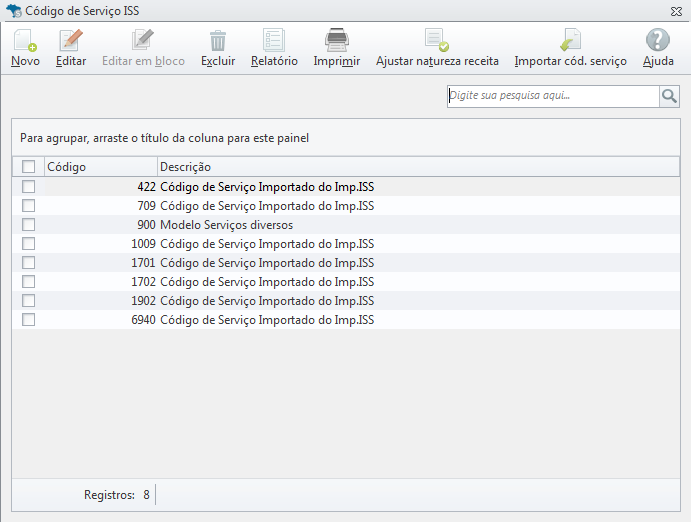This screenshot has height=522, width=691.
Task: Click the Excluir label
Action: pyautogui.click(x=218, y=61)
